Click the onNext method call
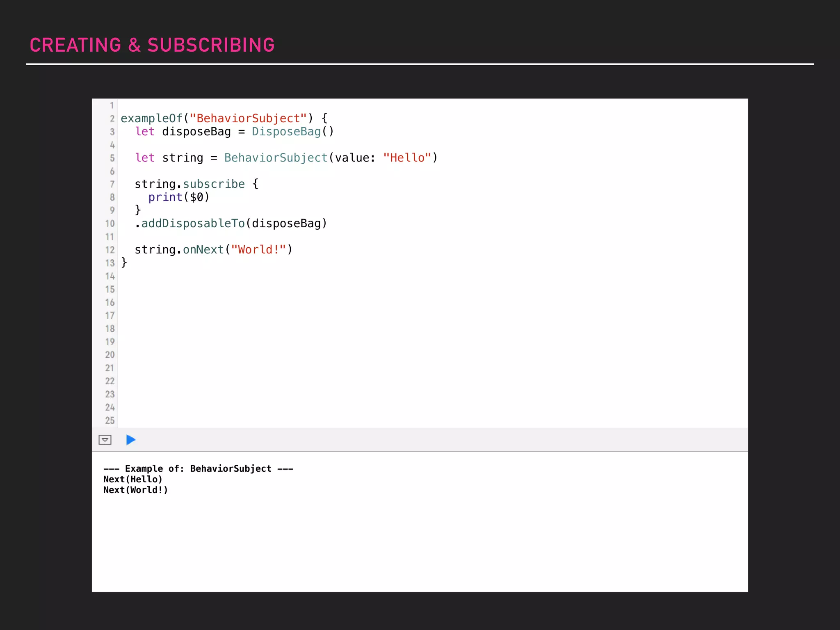840x630 pixels. [x=203, y=250]
